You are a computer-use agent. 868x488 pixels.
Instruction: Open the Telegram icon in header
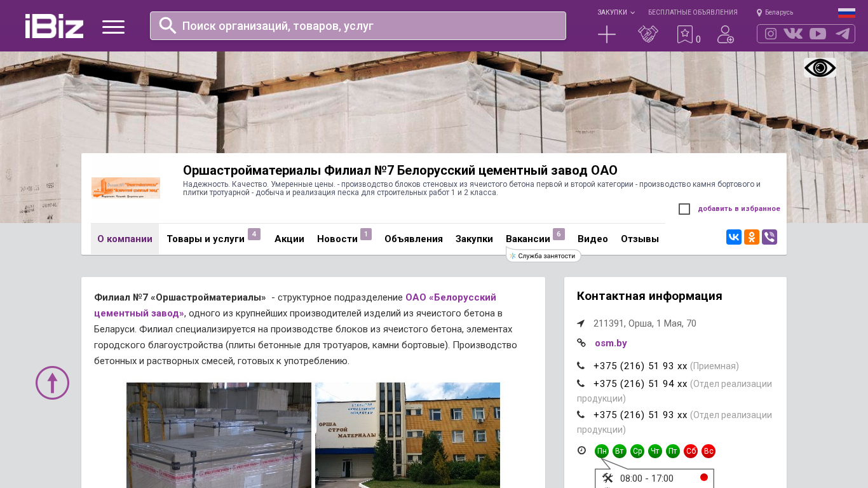pos(843,34)
